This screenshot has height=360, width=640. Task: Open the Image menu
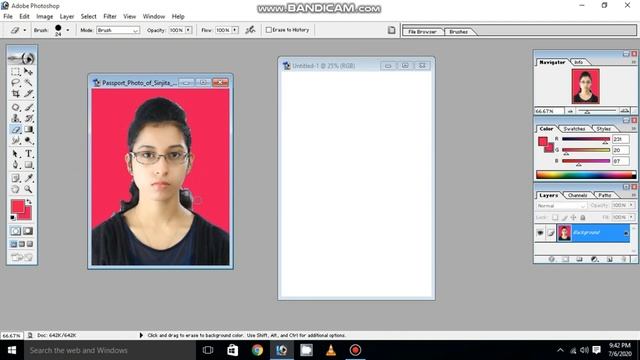(44, 16)
